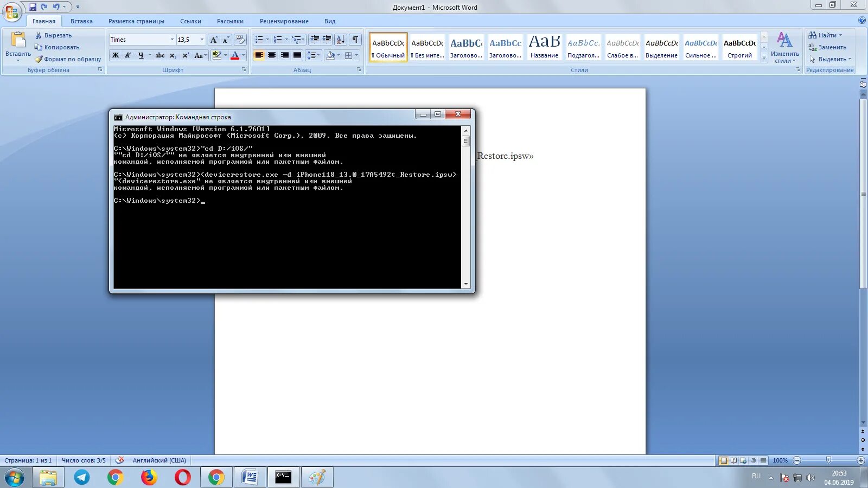The image size is (868, 488).
Task: Click the command prompt vertical scrollbar
Action: pos(465,207)
